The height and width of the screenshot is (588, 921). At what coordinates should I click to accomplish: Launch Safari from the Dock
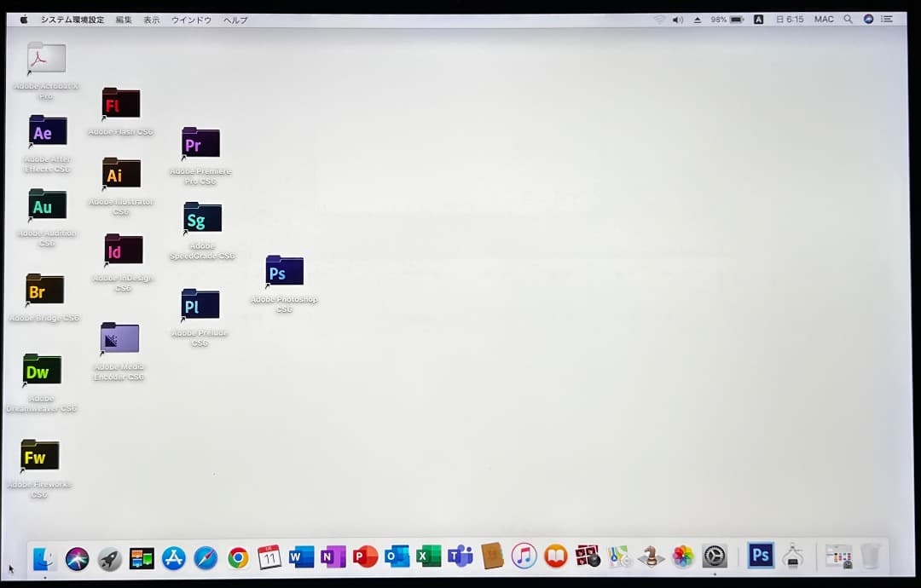click(206, 558)
